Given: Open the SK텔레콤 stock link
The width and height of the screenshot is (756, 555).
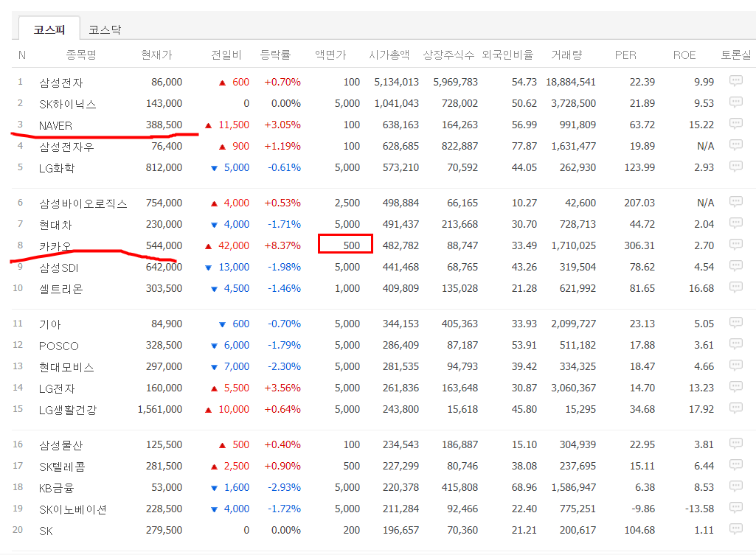Looking at the screenshot, I should click(62, 467).
